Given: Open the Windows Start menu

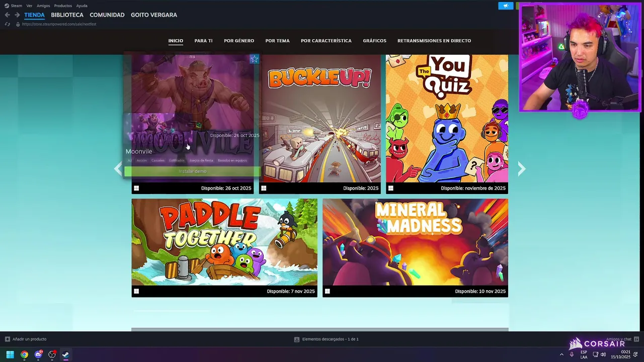Looking at the screenshot, I should tap(10, 354).
